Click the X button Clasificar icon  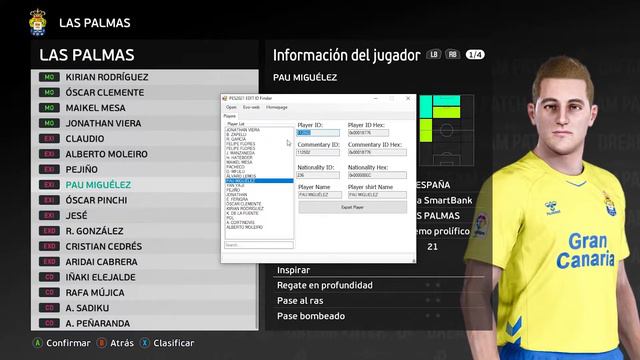coord(144,343)
